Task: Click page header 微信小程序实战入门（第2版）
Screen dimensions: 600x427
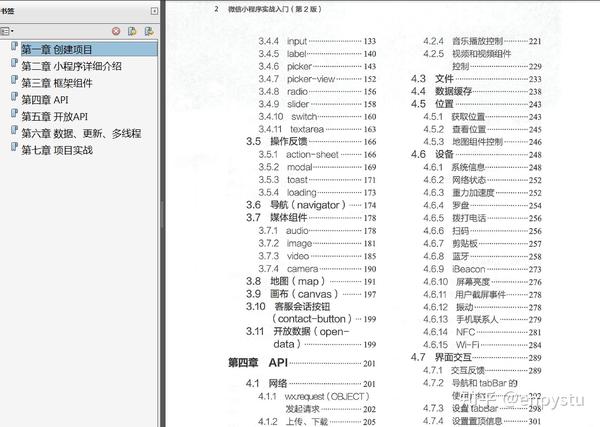Action: (275, 9)
